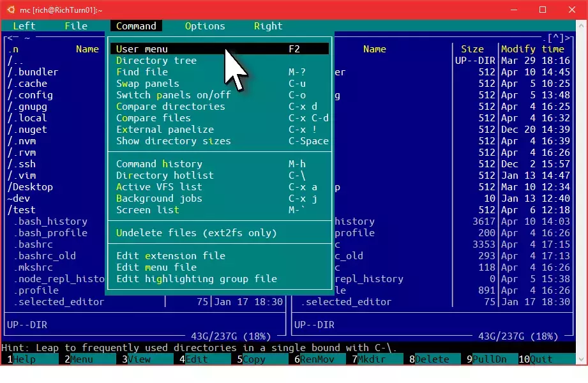
Task: Close the Command menu header
Action: click(136, 26)
